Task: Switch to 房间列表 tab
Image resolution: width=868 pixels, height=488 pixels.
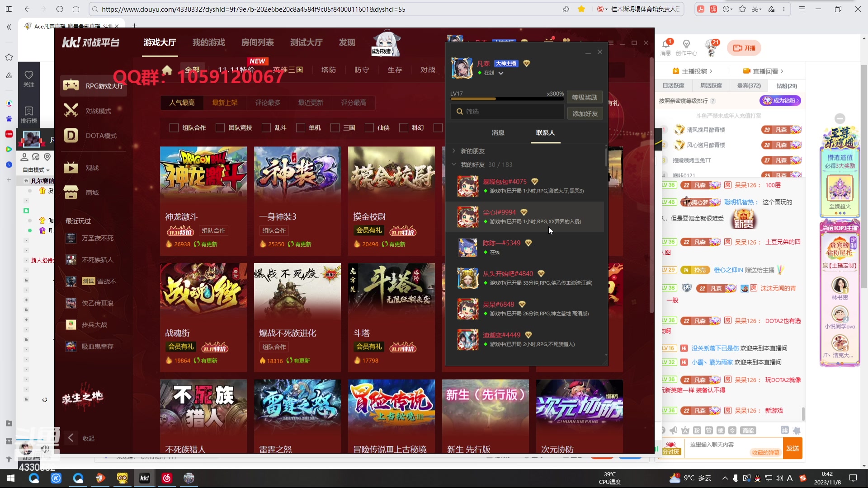Action: 257,42
